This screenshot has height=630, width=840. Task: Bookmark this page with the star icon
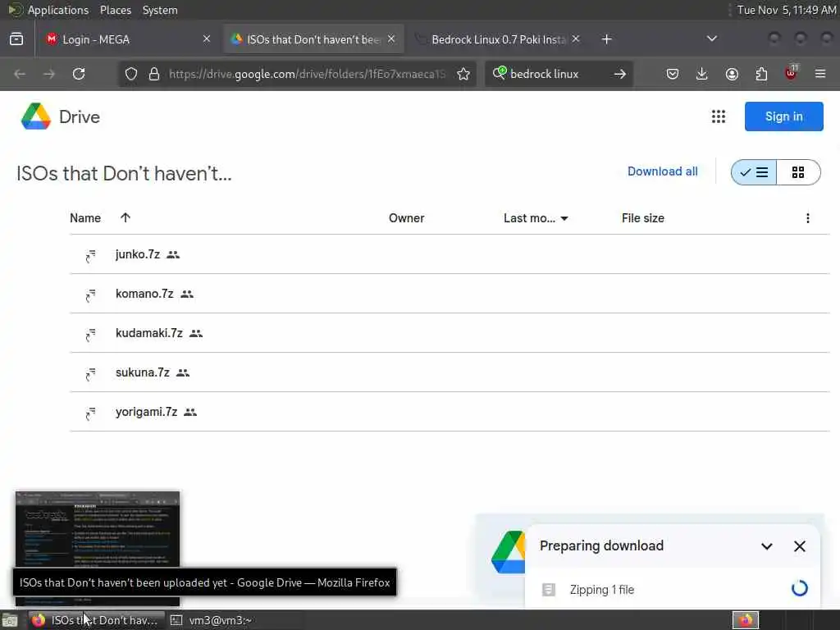tap(463, 74)
